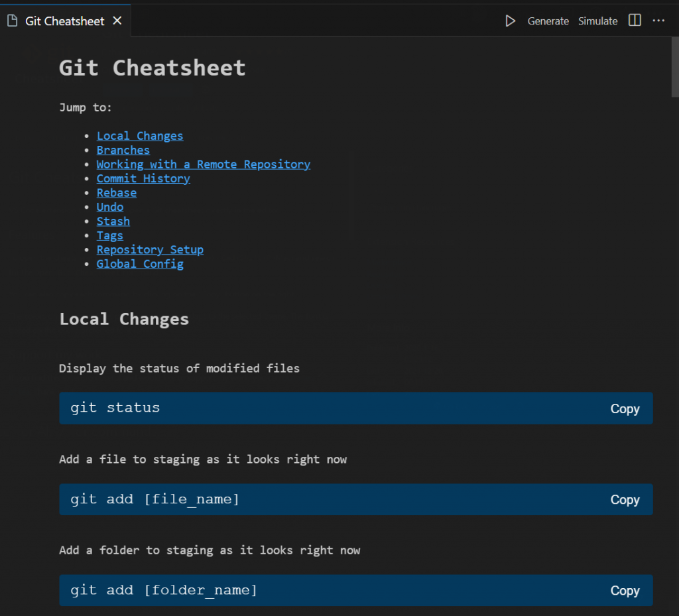Click the vertical scrollbar thumb
This screenshot has height=616, width=679.
(x=675, y=67)
